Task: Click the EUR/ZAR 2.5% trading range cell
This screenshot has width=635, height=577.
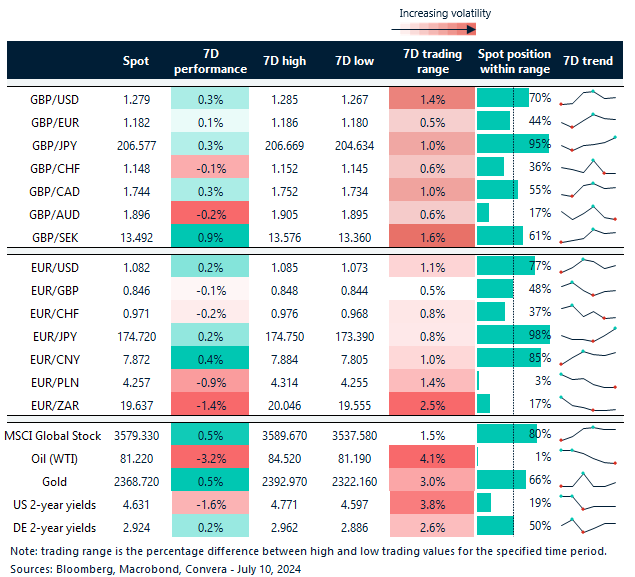Action: [x=433, y=402]
